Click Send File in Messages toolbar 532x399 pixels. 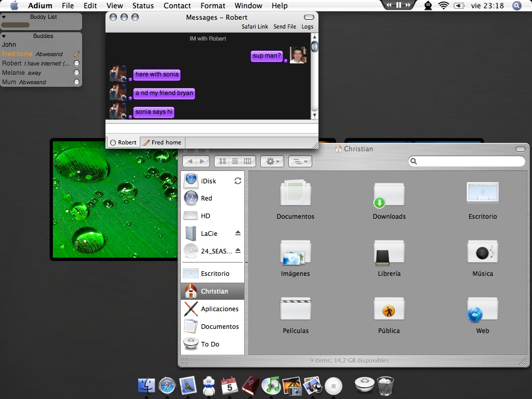point(285,26)
